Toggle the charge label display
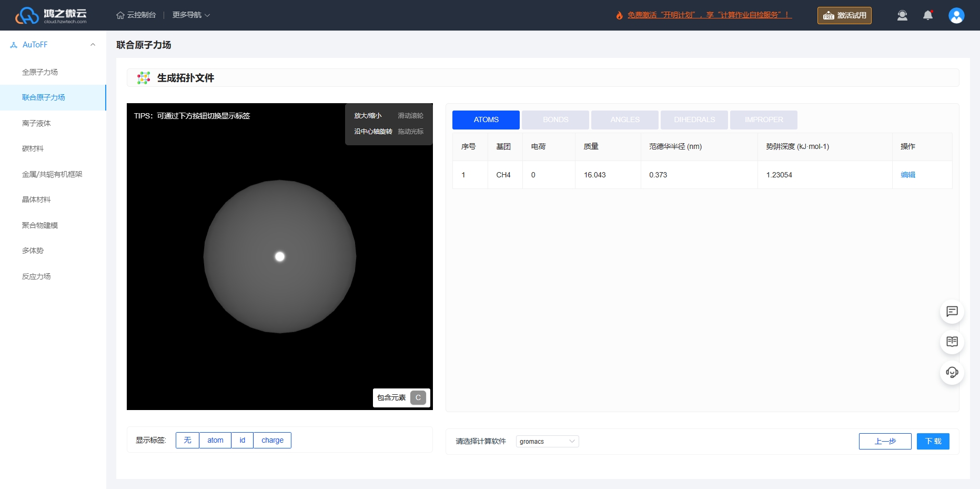The height and width of the screenshot is (489, 980). pyautogui.click(x=272, y=440)
